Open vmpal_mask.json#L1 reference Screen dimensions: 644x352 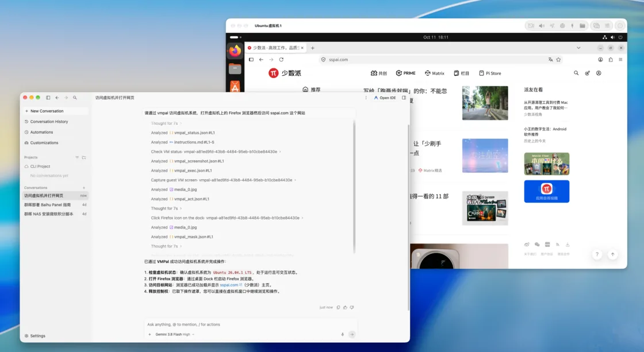coord(193,237)
